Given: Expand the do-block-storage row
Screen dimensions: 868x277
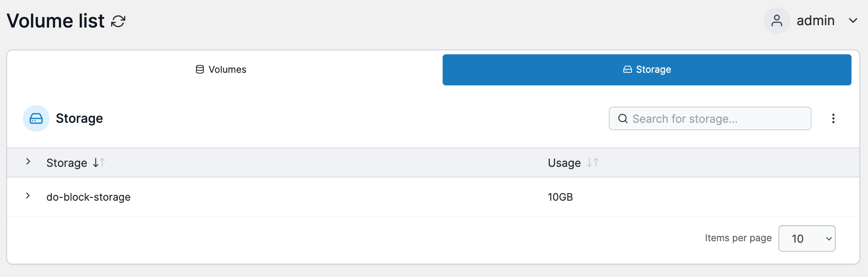Looking at the screenshot, I should (28, 196).
